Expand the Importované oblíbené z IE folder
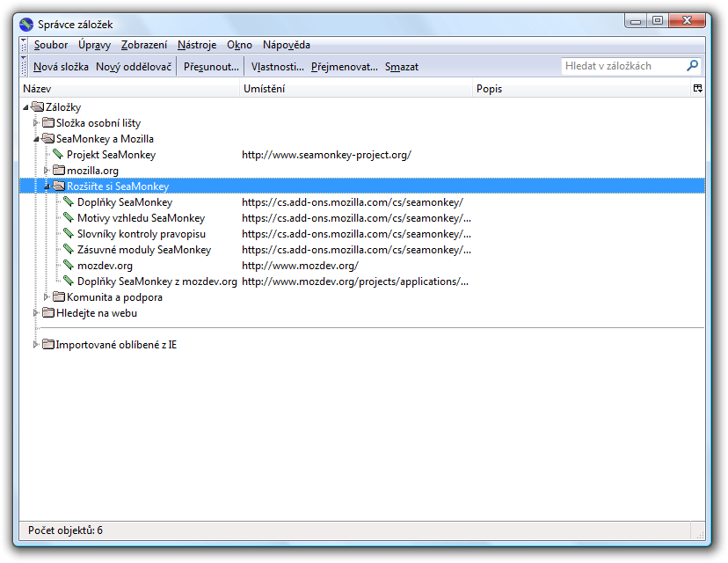 pos(36,345)
